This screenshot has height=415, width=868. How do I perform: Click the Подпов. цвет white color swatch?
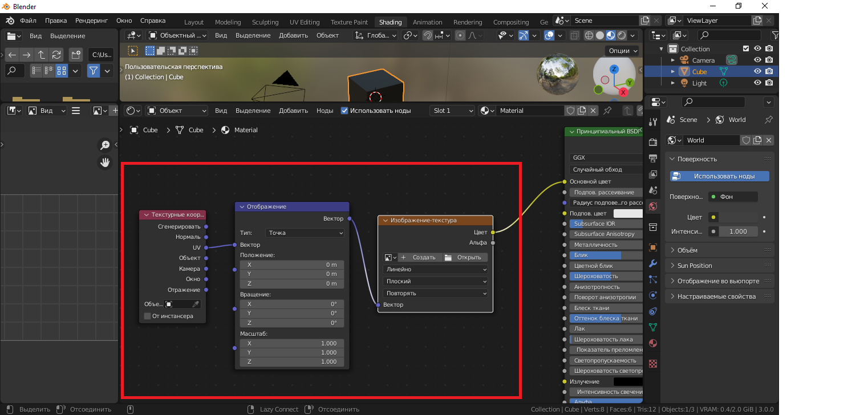(x=628, y=213)
